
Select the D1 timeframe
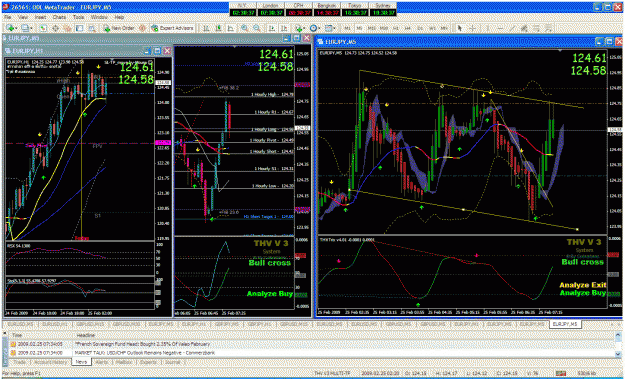tap(420, 28)
